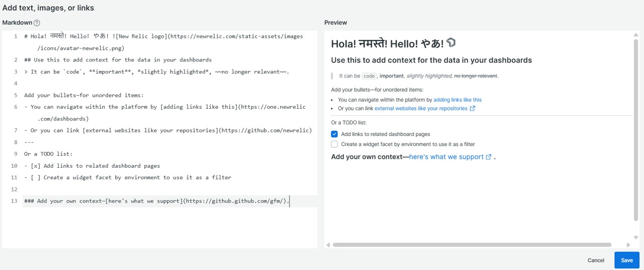Click the preview scroll down arrow
Image resolution: width=644 pixels, height=270 pixels.
[636, 237]
